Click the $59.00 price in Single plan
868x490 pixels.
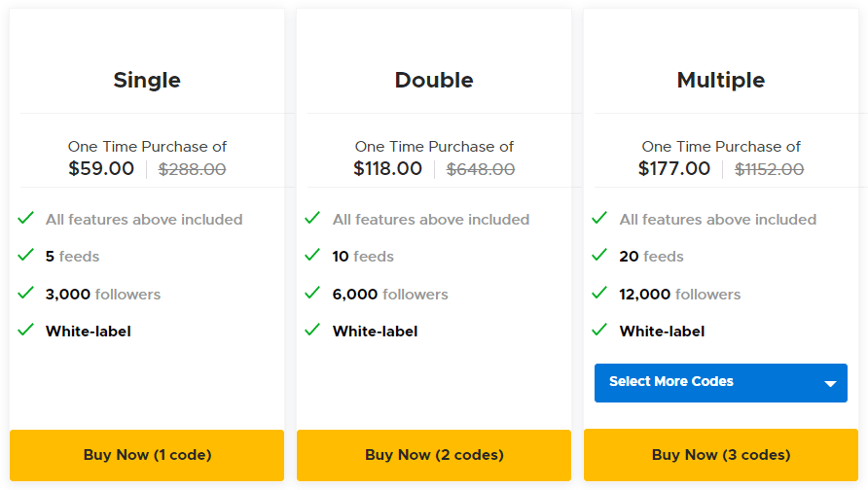pyautogui.click(x=101, y=168)
